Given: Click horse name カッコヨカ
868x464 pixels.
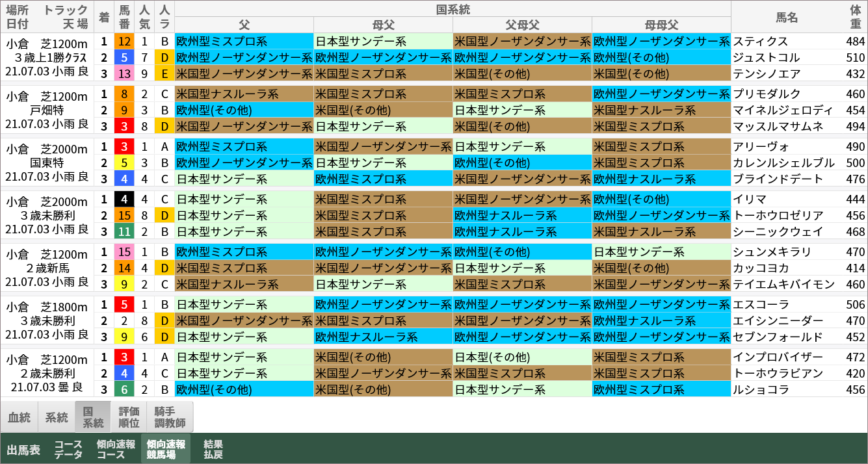Looking at the screenshot, I should pos(761,268).
